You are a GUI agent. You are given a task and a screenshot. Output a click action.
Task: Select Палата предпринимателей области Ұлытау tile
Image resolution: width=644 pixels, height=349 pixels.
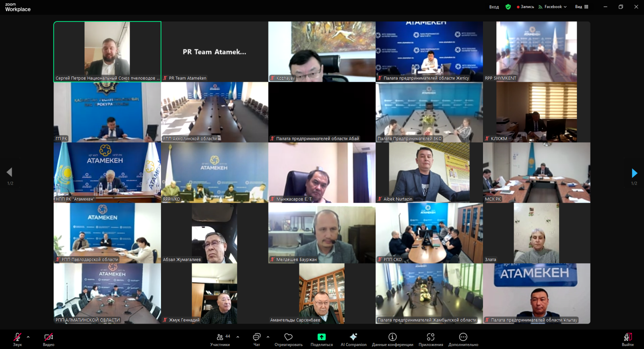coord(537,293)
